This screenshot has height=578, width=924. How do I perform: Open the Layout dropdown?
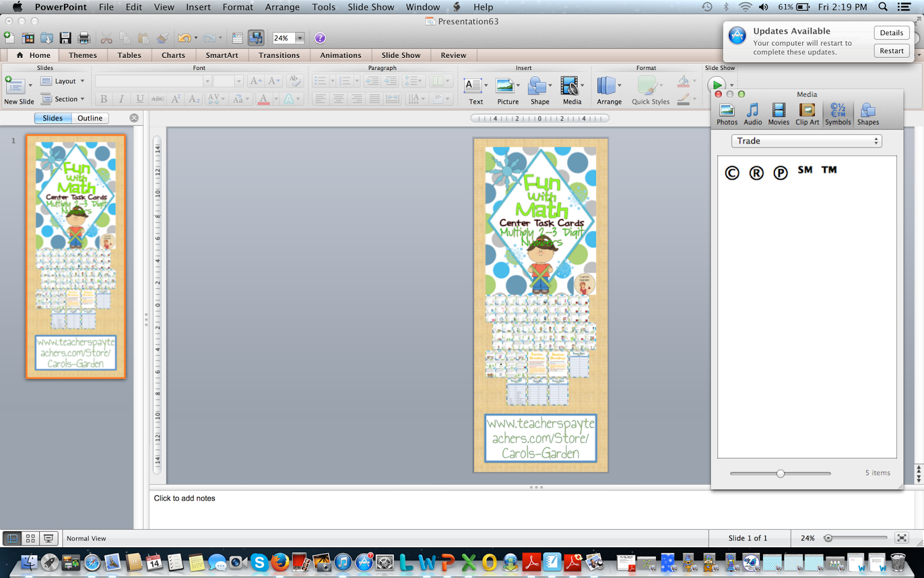click(x=63, y=81)
